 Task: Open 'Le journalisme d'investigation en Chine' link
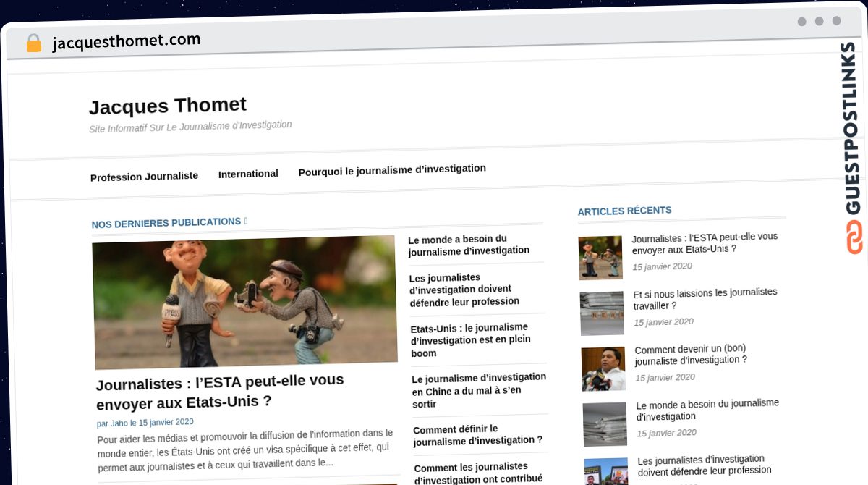479,390
